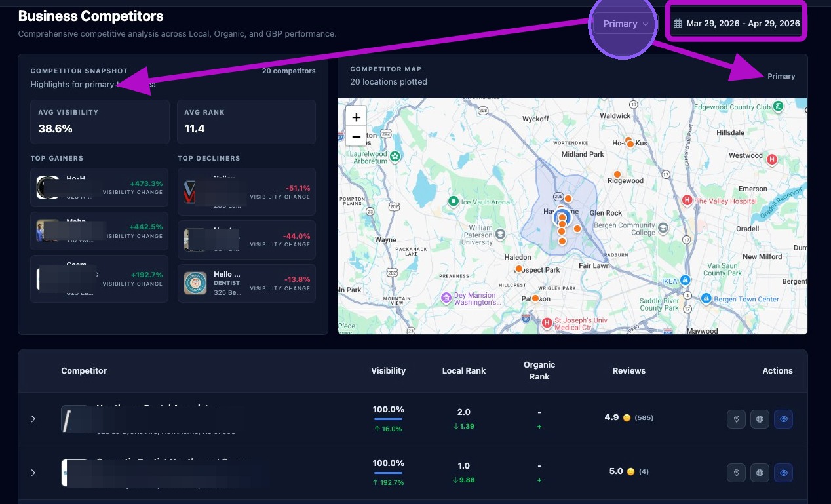Click the 4.9 rating in reviews column
The image size is (831, 504).
[612, 417]
